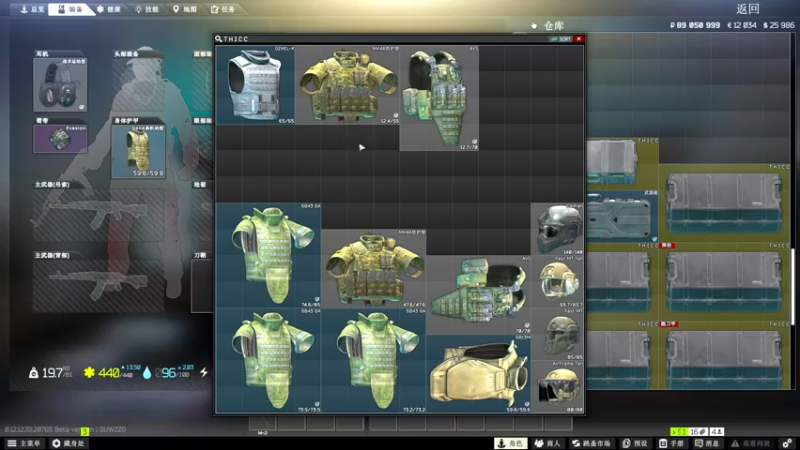This screenshot has width=800, height=450.
Task: Select the green Fast MT helmet 65/65
Action: (557, 334)
